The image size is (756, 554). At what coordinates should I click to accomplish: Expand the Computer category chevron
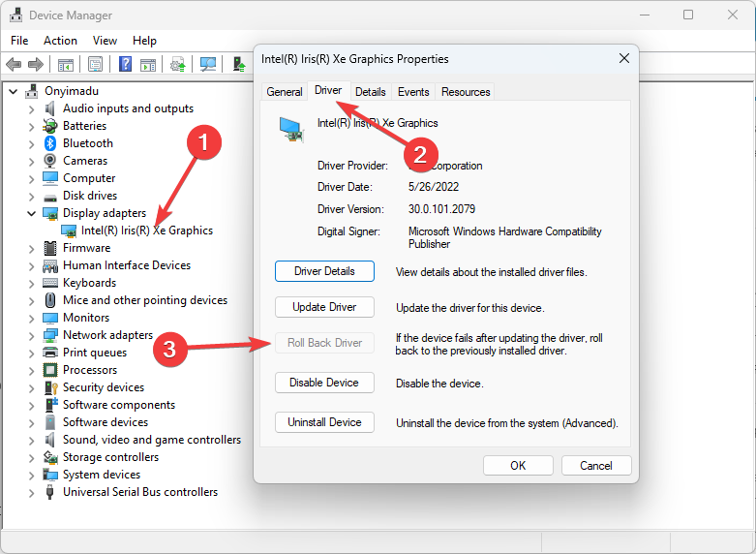pos(31,179)
